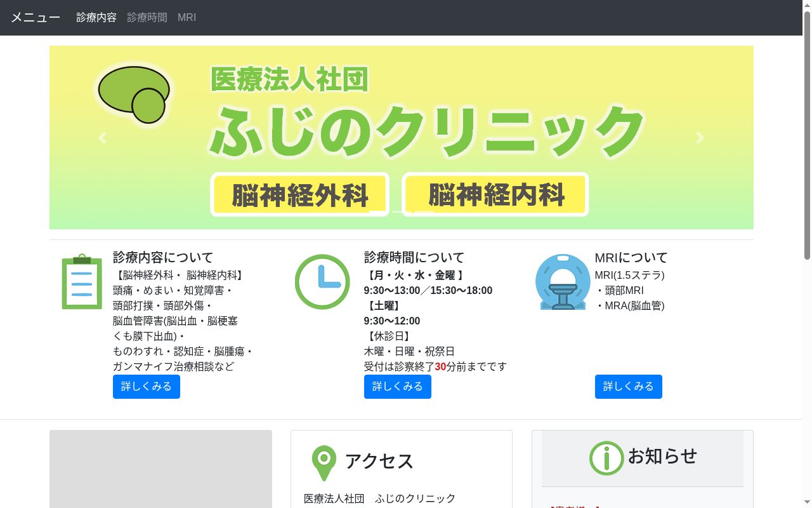Click the green info icon beside お知らせ
Image resolution: width=812 pixels, height=508 pixels.
point(606,458)
